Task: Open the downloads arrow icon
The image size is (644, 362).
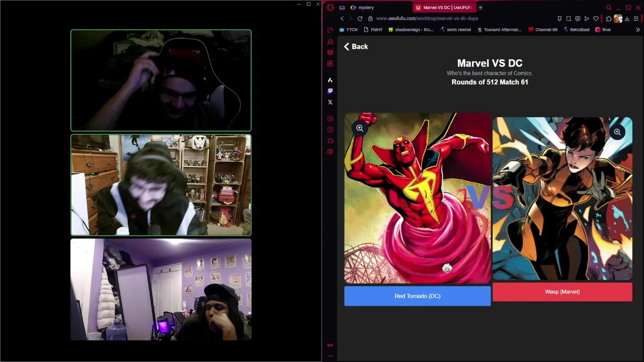Action: tap(627, 19)
